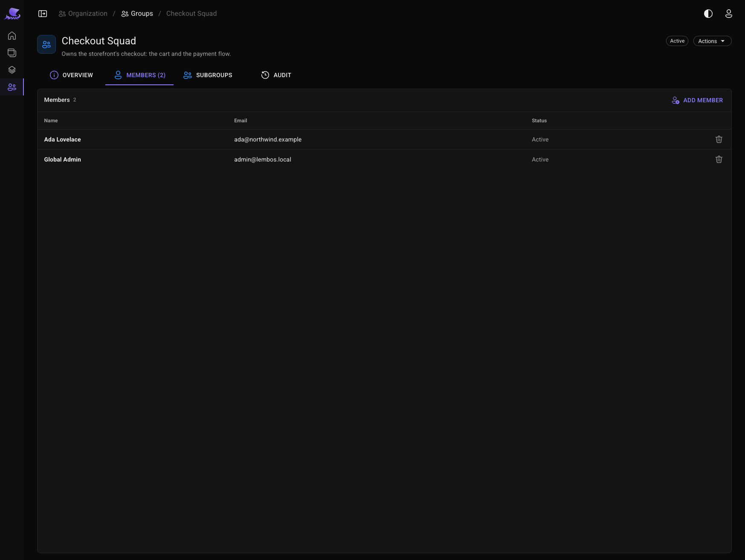The width and height of the screenshot is (745, 560).
Task: Click the Members panel heading
Action: click(x=57, y=100)
